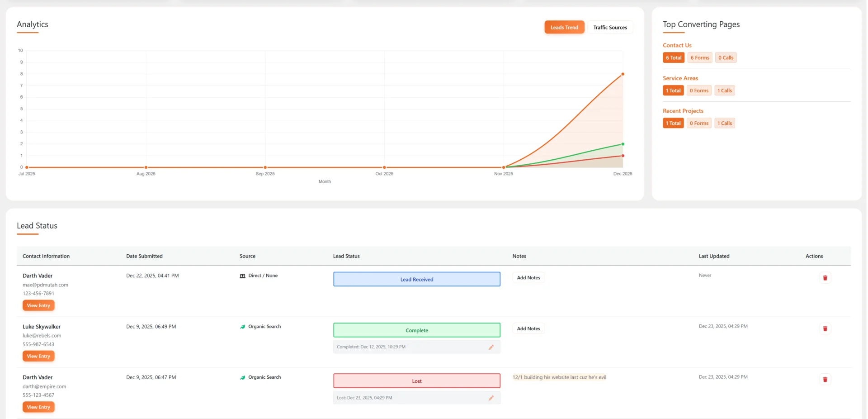Click the Organic Search icon on the Lost lead
This screenshot has height=419, width=868.
pyautogui.click(x=243, y=377)
